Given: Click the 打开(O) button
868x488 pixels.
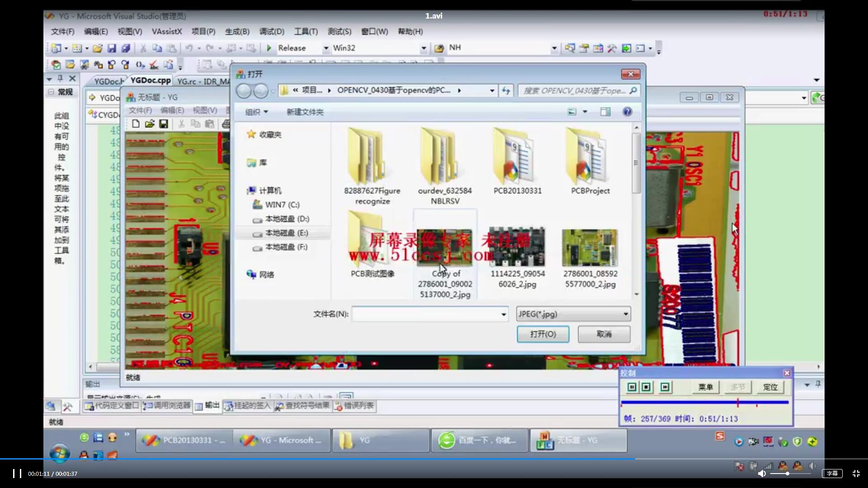Looking at the screenshot, I should [x=543, y=334].
